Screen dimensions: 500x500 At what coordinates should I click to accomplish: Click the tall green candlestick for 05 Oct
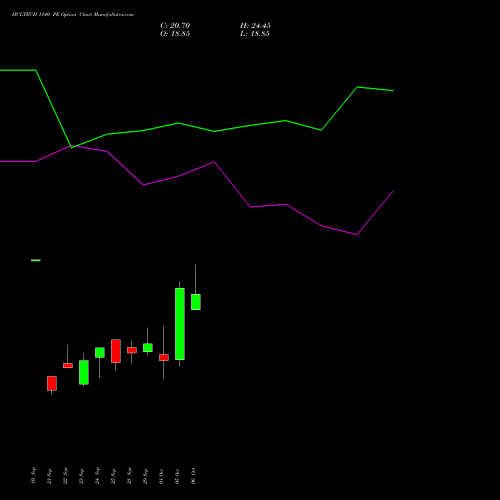click(x=180, y=324)
